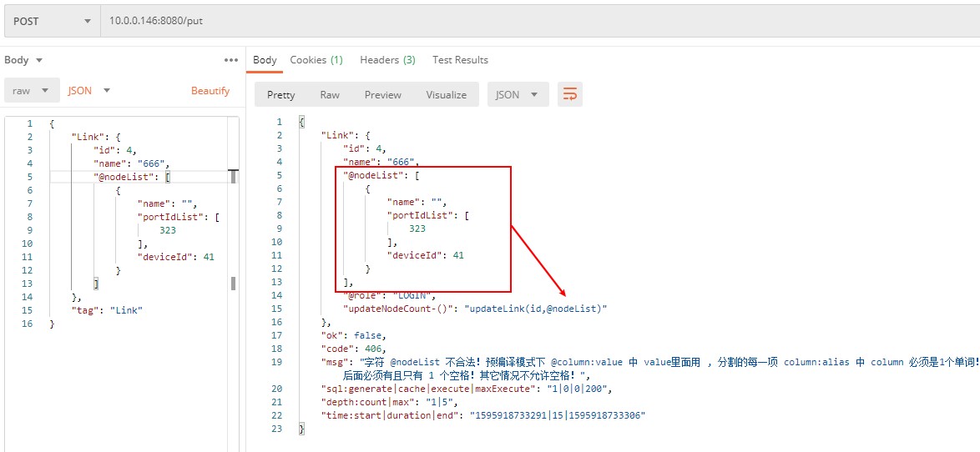Click "id": 4 on request line 3
The image size is (980, 452).
click(114, 150)
